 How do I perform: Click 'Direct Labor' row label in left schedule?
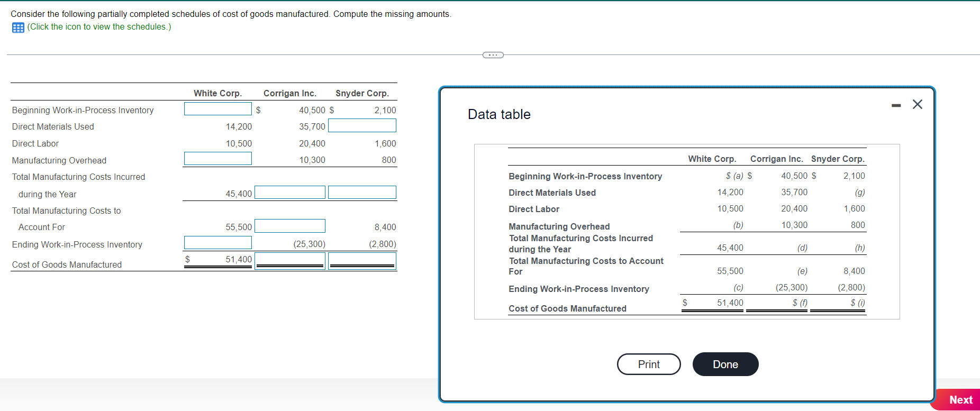pyautogui.click(x=35, y=144)
